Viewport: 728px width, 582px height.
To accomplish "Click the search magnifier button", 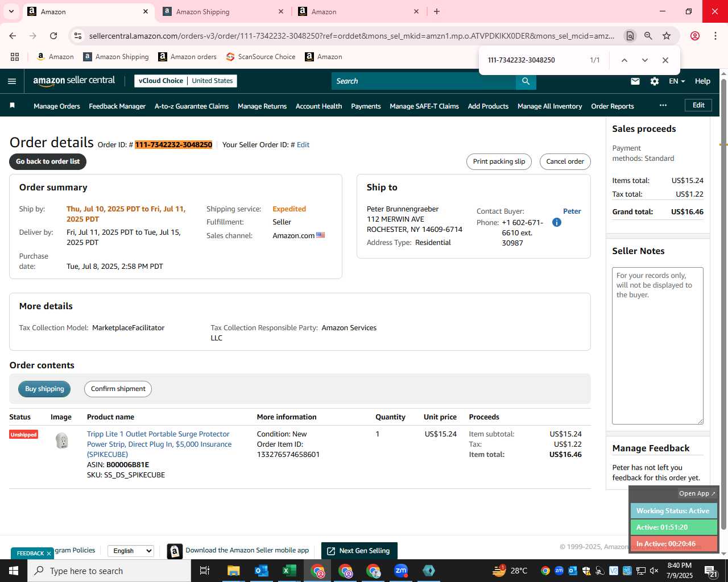I will [x=526, y=81].
